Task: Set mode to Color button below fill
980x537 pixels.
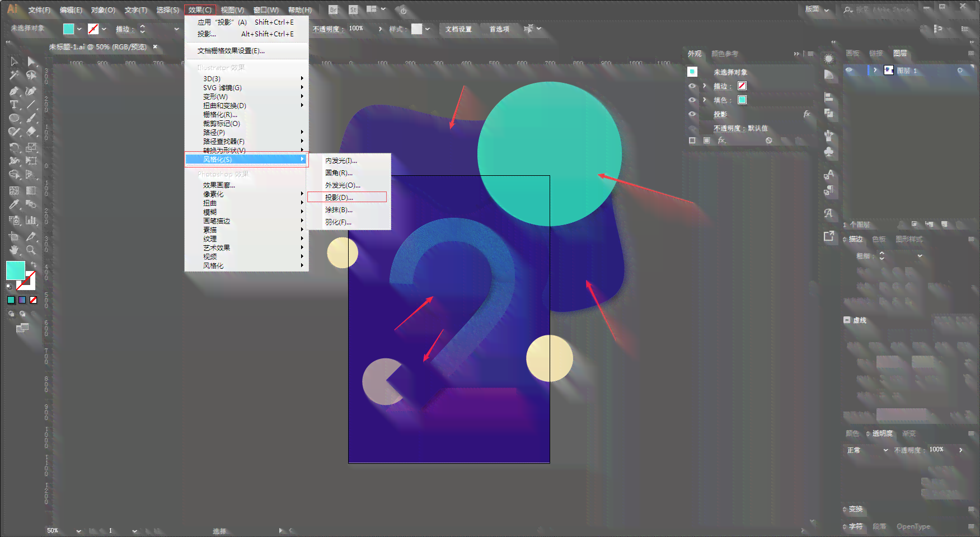Action: coord(11,300)
